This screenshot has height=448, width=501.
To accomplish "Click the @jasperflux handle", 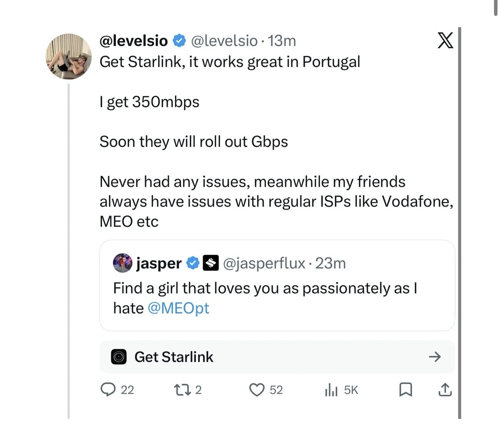I will (x=264, y=263).
